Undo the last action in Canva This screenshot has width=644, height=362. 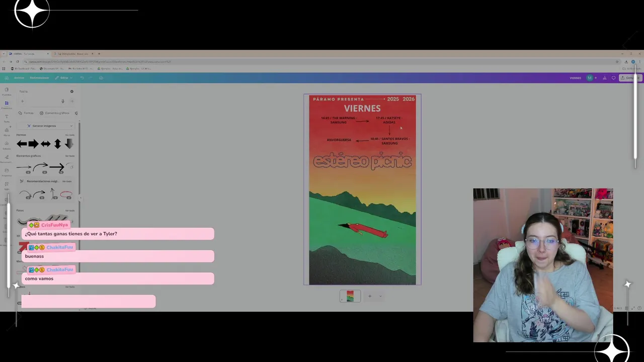point(82,78)
